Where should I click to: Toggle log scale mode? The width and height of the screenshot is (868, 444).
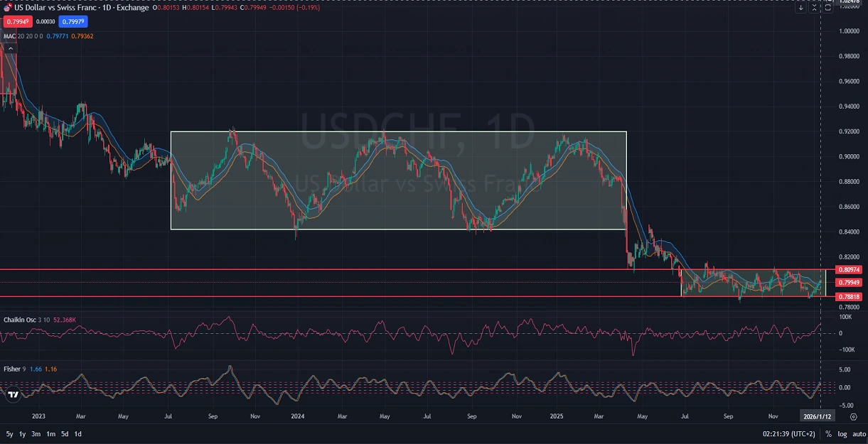click(x=842, y=434)
